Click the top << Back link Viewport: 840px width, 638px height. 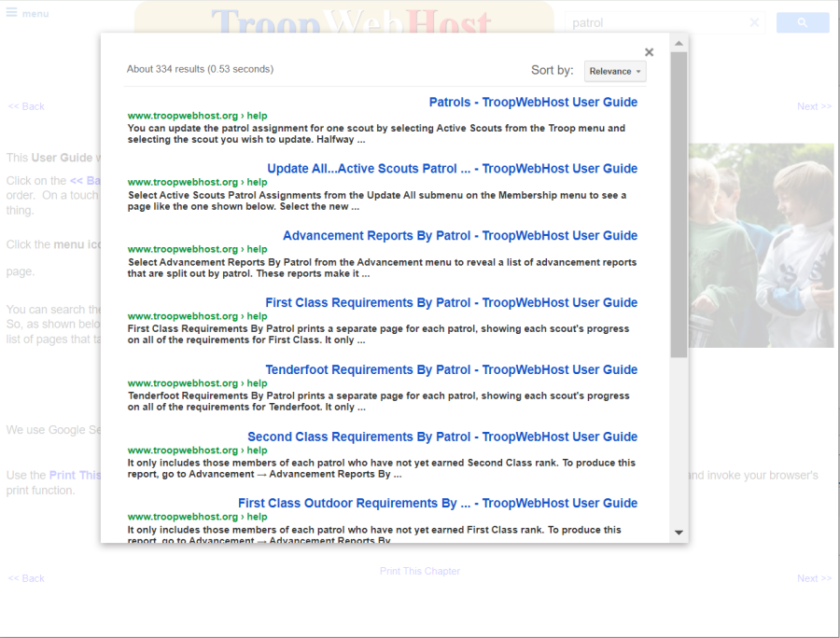tap(26, 106)
